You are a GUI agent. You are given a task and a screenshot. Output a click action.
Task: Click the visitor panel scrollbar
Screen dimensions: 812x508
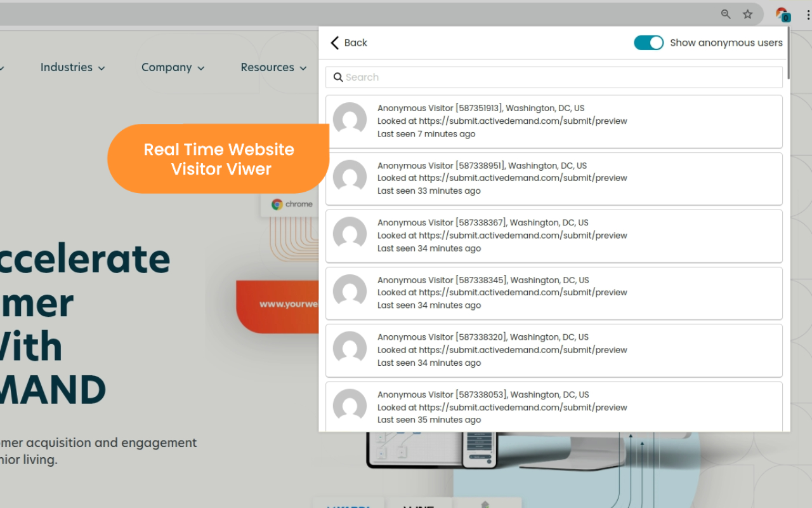[789, 53]
